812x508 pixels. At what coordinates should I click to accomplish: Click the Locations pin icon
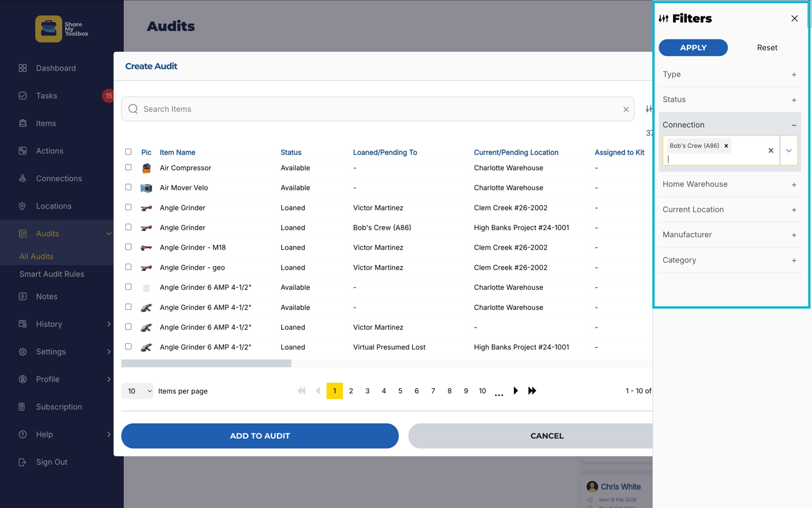tap(22, 206)
